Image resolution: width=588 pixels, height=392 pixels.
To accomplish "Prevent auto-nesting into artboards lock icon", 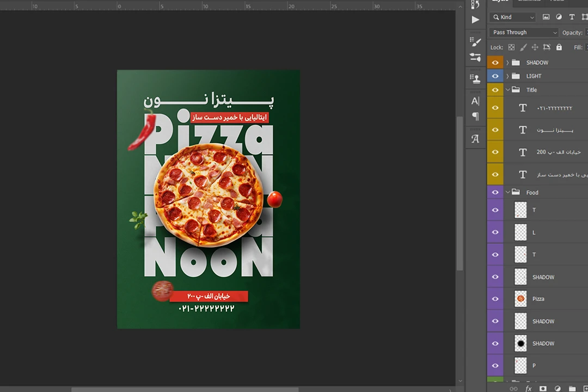I will pos(547,47).
